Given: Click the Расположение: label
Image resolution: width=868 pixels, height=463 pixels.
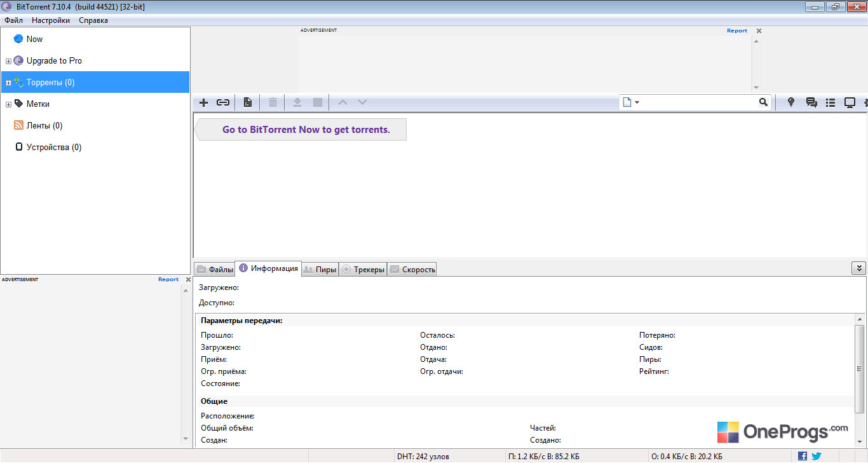Looking at the screenshot, I should tap(227, 416).
